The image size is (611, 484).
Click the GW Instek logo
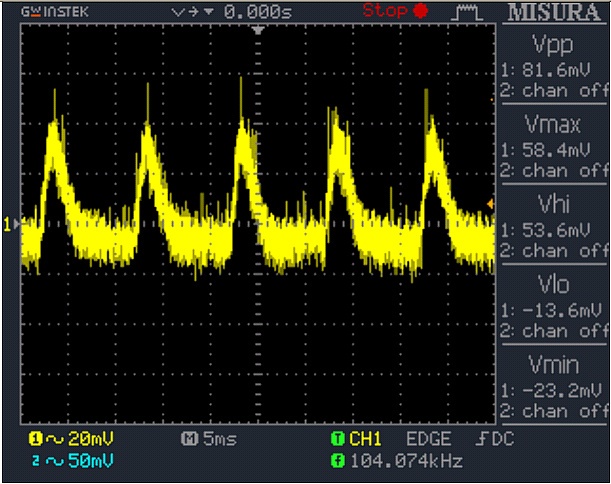pos(55,12)
